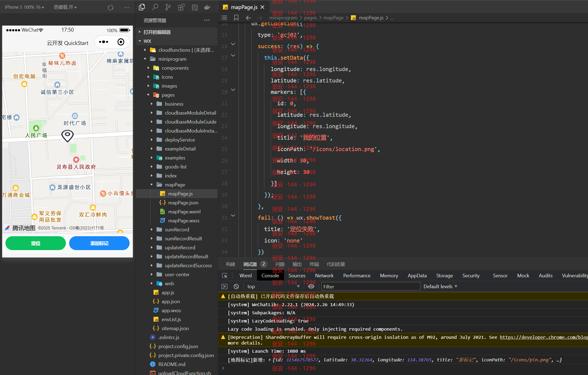Toggle the console sidebar panel icon
Image resolution: width=588 pixels, height=375 pixels.
coord(224,286)
